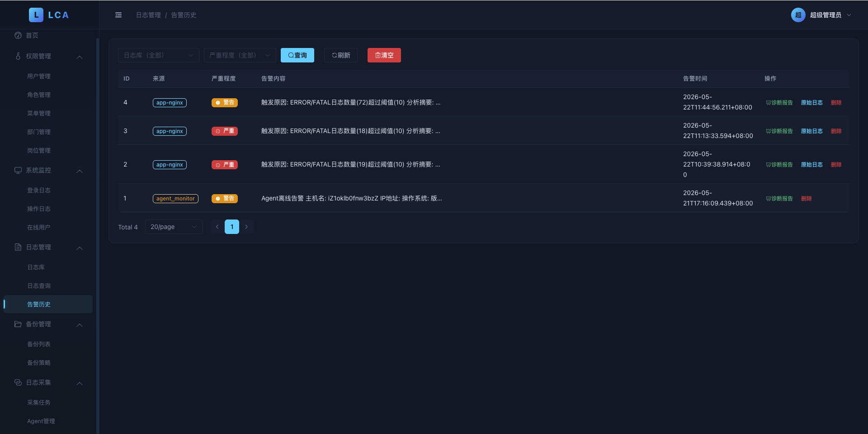Go to 部门管理 menu item

[48, 132]
